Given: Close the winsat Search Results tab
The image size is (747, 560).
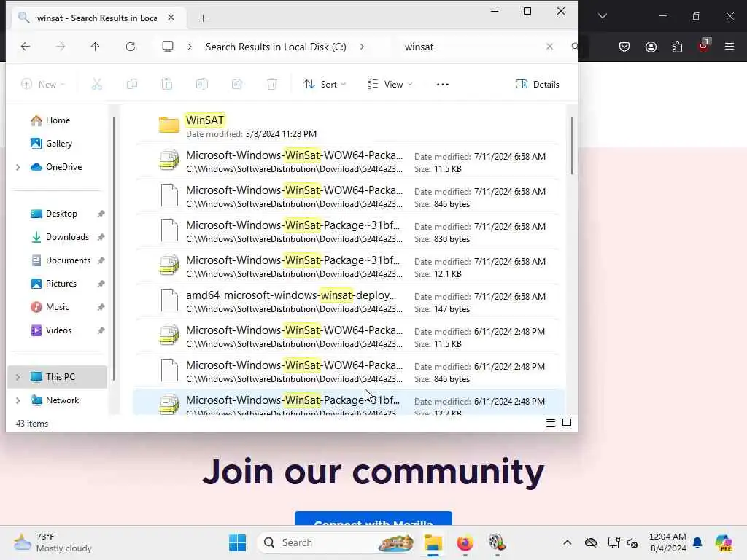Looking at the screenshot, I should click(x=171, y=17).
